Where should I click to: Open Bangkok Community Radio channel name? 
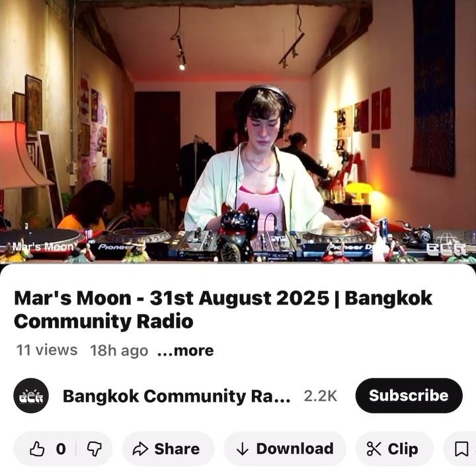(x=177, y=396)
